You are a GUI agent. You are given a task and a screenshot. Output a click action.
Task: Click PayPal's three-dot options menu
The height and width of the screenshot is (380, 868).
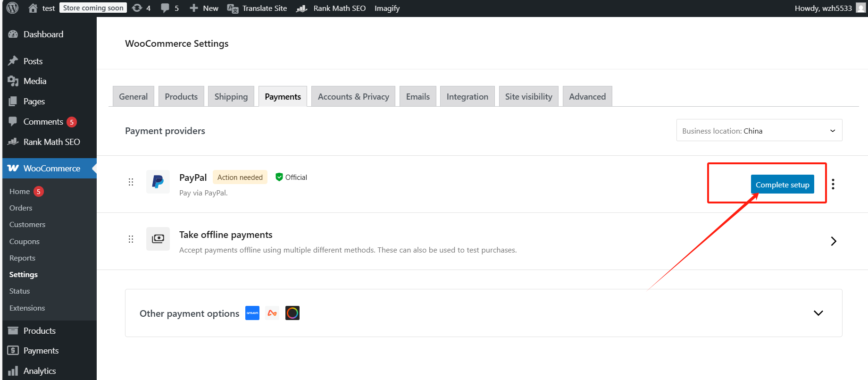coord(833,184)
